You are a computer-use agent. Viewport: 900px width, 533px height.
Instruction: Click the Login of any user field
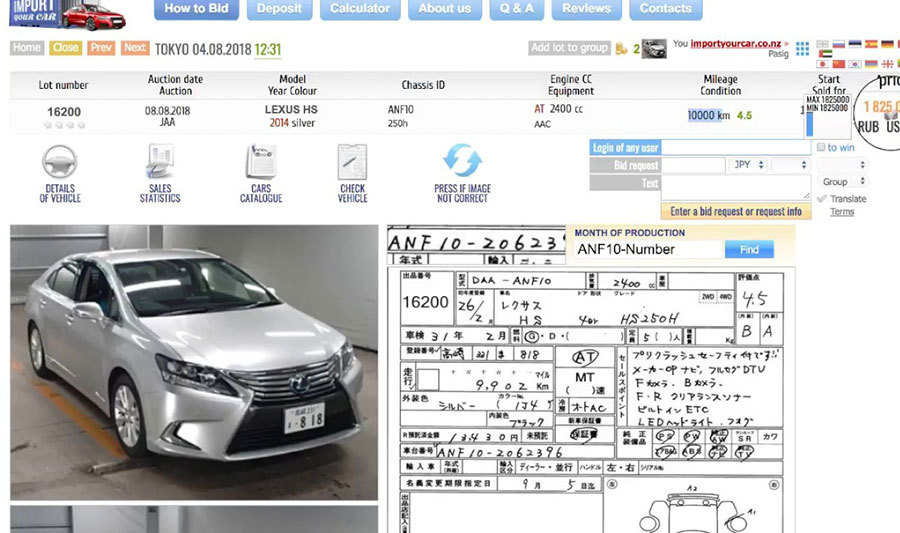click(x=737, y=148)
